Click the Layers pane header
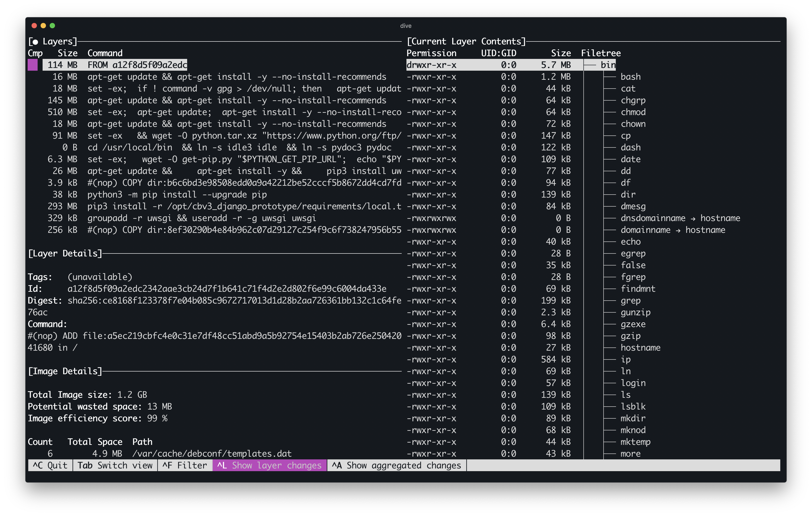The height and width of the screenshot is (516, 812). [53, 41]
